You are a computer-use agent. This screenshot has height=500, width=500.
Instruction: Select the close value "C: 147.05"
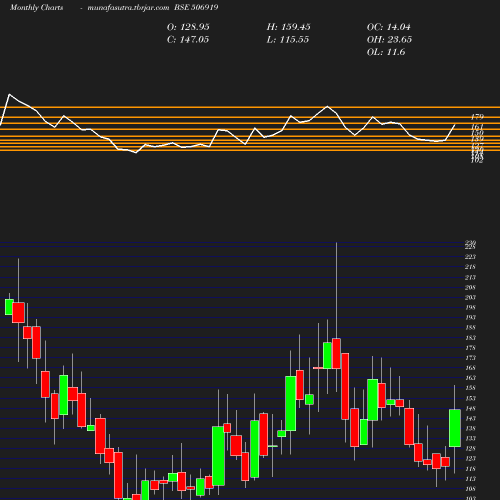(188, 40)
